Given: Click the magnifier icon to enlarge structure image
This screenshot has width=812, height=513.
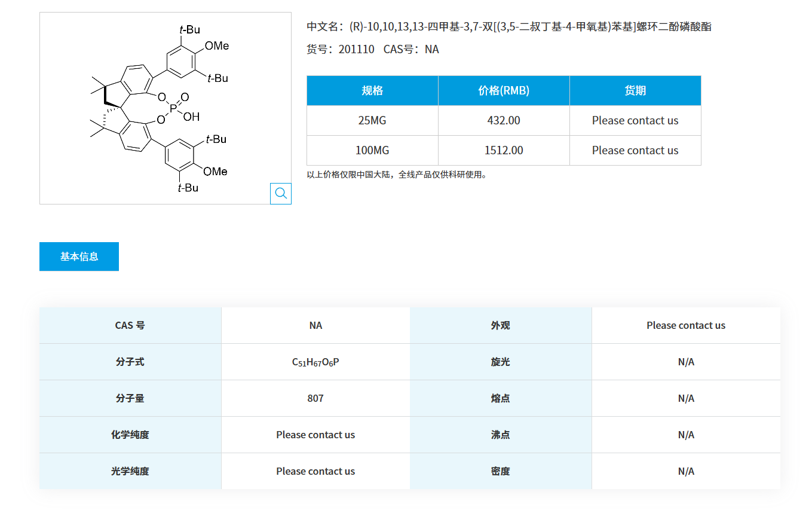Looking at the screenshot, I should pyautogui.click(x=280, y=193).
